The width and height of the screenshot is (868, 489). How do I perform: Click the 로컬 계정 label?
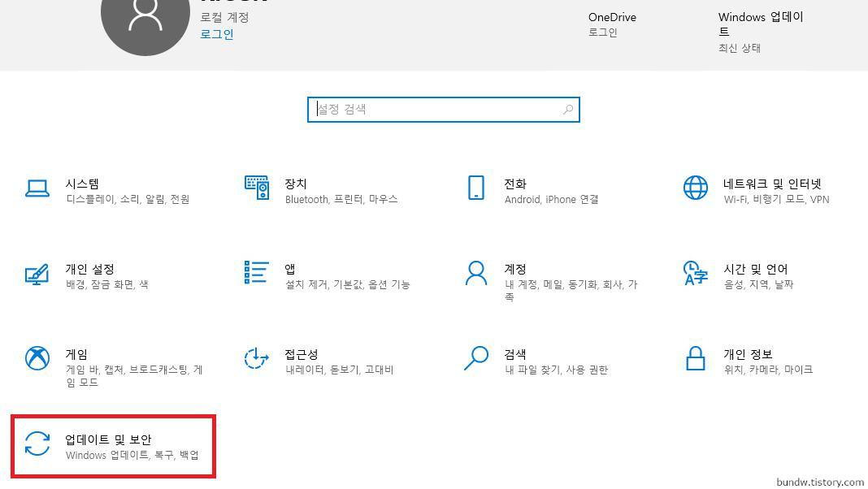(224, 17)
